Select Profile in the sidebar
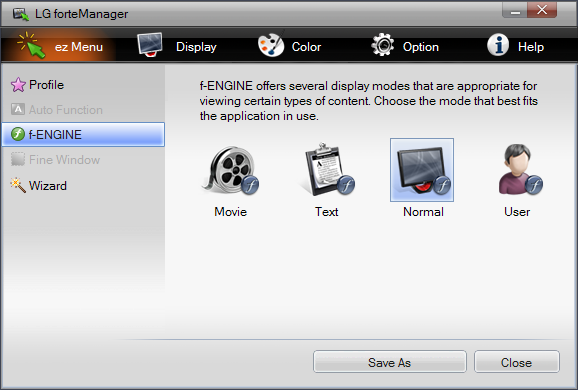The height and width of the screenshot is (390, 578). click(x=83, y=85)
